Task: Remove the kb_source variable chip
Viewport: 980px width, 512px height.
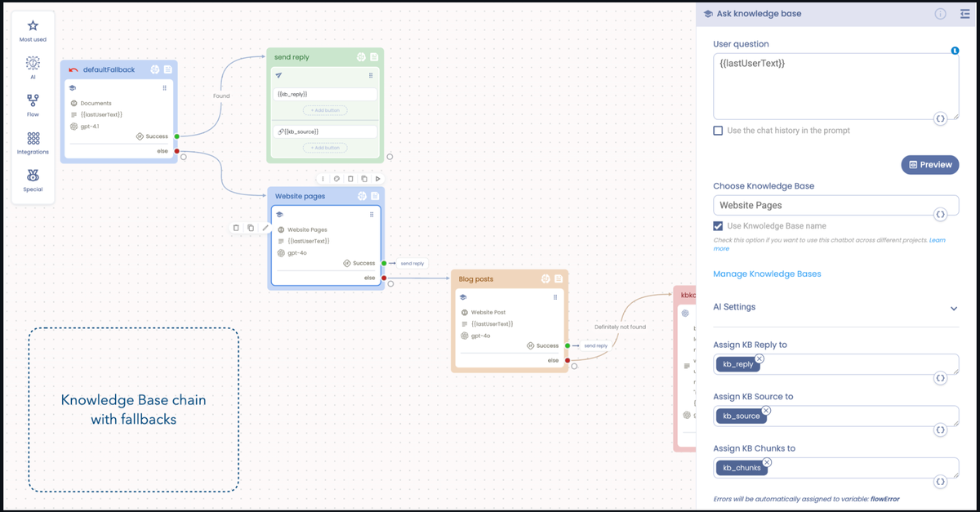Action: [x=765, y=411]
